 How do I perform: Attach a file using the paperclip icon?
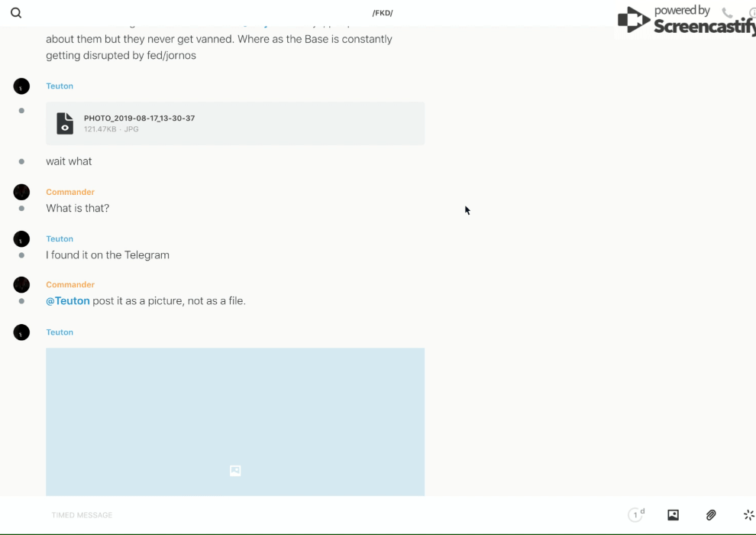tap(711, 515)
